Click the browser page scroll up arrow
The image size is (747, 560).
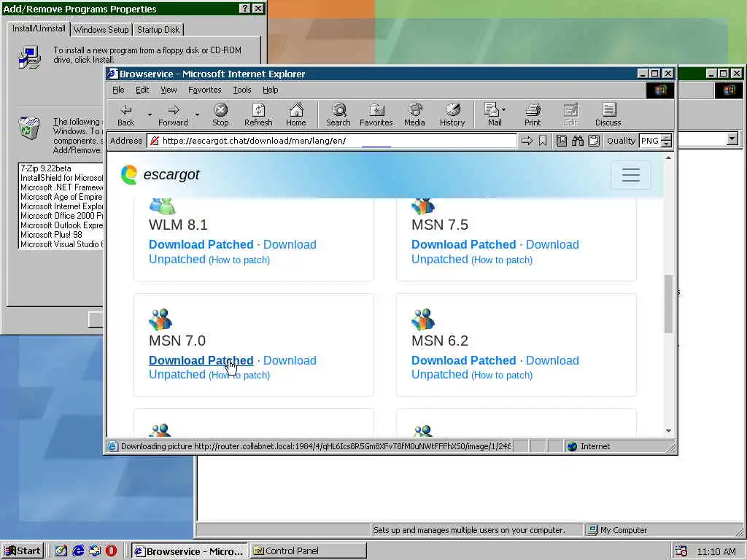coord(668,157)
